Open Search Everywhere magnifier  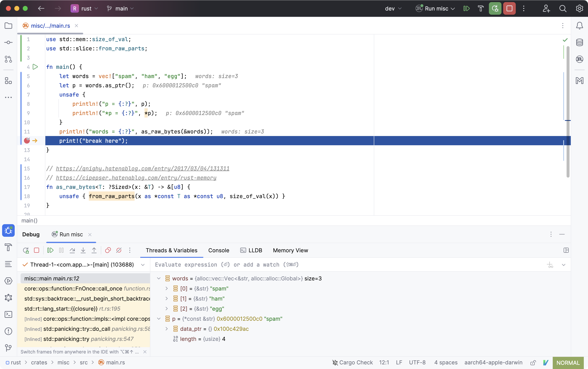tap(563, 9)
